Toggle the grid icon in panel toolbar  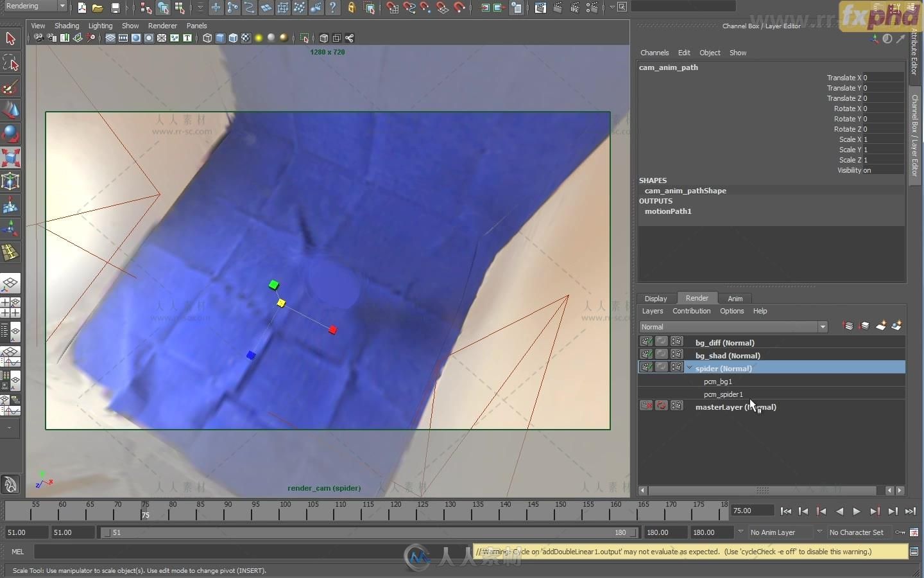(x=110, y=38)
